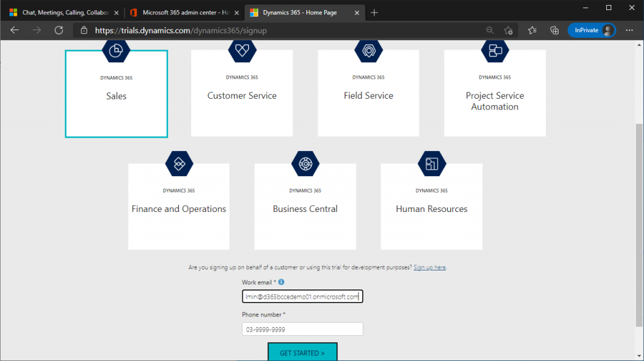Click the Business Central hexagon icon

[x=305, y=164]
